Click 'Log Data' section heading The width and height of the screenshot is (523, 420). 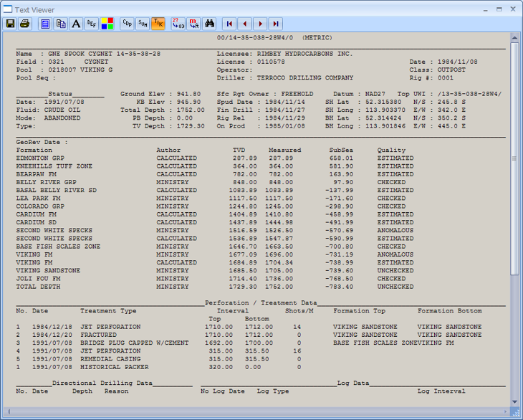point(353,383)
